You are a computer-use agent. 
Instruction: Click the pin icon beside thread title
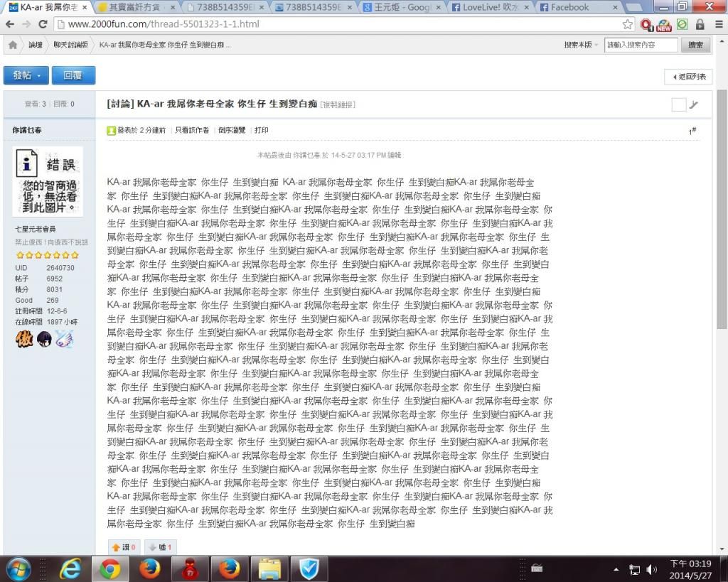694,105
